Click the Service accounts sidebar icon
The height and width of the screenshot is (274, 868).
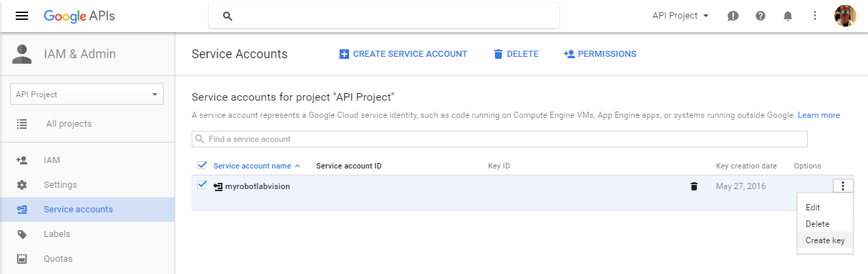(x=22, y=210)
